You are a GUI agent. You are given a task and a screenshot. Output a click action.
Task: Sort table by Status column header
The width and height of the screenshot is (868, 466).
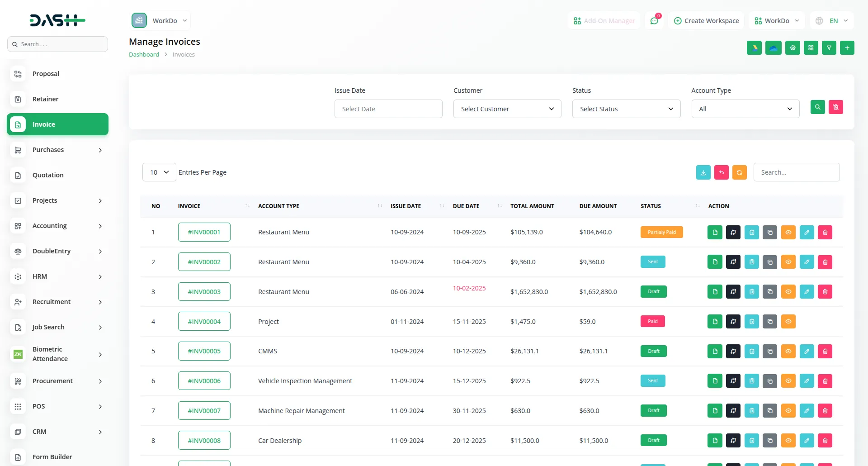[x=670, y=206]
